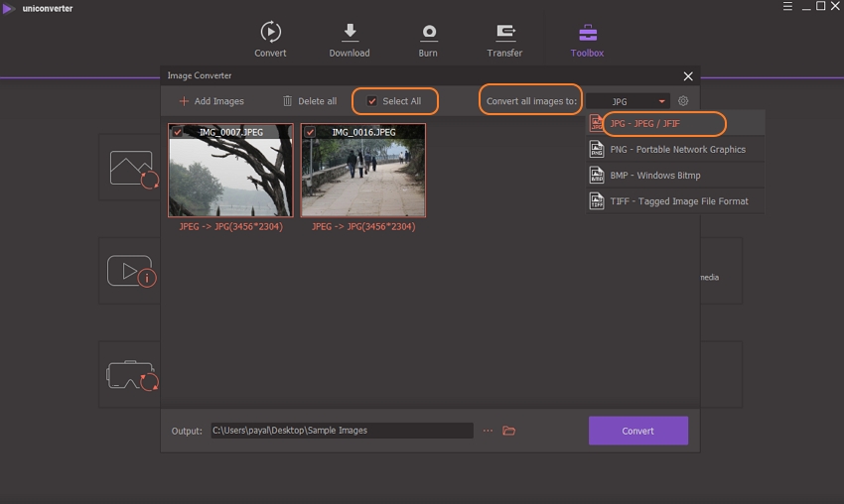
Task: Click the Output path text field
Action: (342, 431)
